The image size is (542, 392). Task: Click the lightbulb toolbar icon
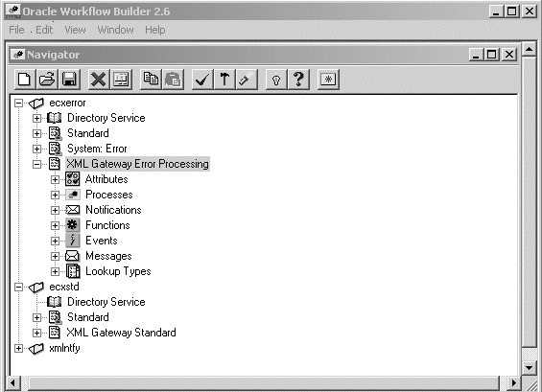pyautogui.click(x=276, y=80)
